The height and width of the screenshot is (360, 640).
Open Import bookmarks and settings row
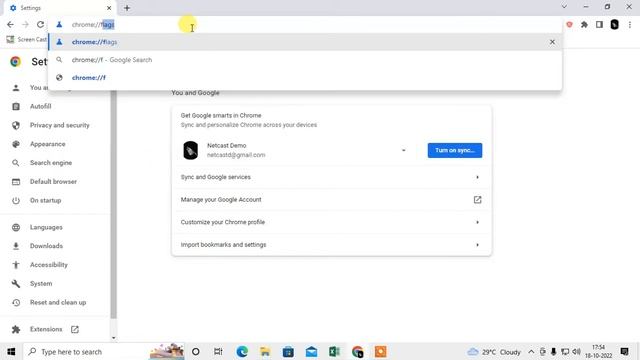coord(331,244)
